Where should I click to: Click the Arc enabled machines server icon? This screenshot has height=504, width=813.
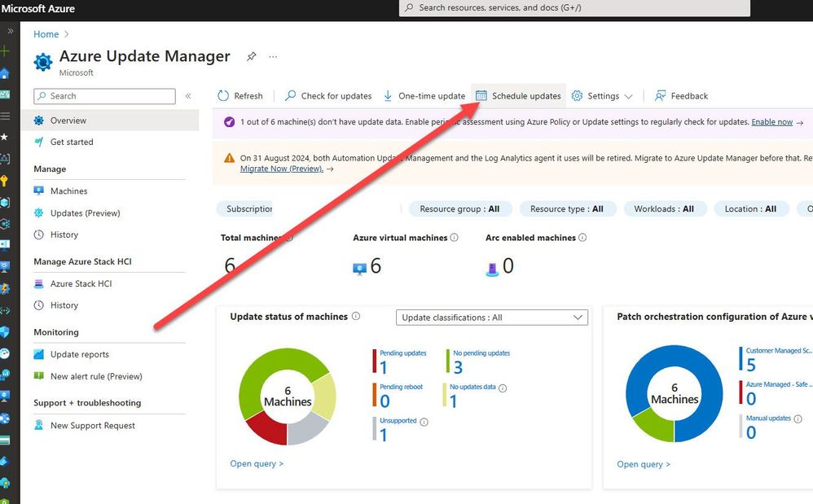coord(491,270)
